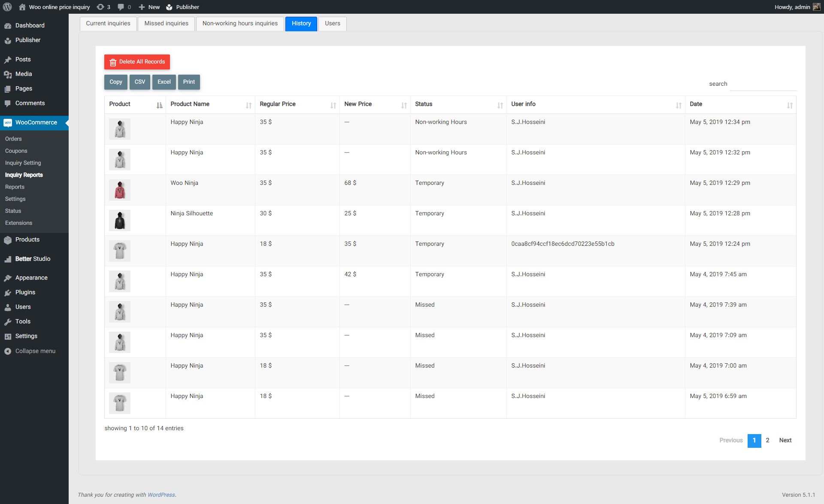Click the admin avatar in top bar
This screenshot has width=824, height=504.
click(x=816, y=7)
